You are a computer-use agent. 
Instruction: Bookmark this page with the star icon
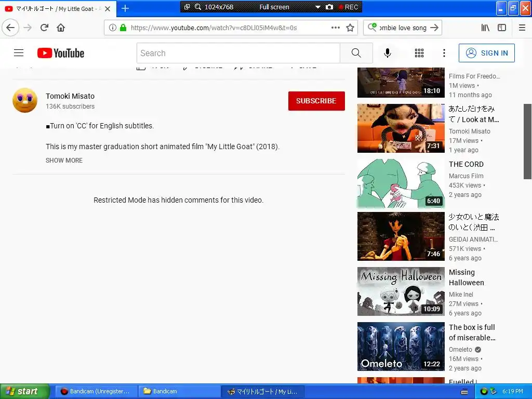(350, 28)
